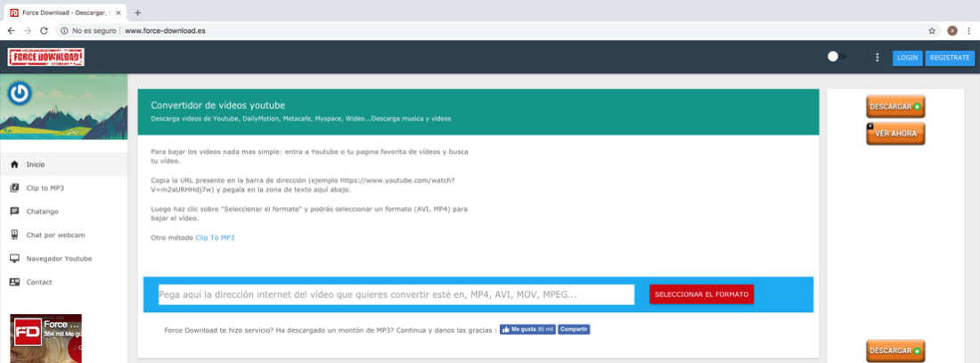The height and width of the screenshot is (363, 980).
Task: Click the REGISTRATE button
Action: pyautogui.click(x=950, y=58)
